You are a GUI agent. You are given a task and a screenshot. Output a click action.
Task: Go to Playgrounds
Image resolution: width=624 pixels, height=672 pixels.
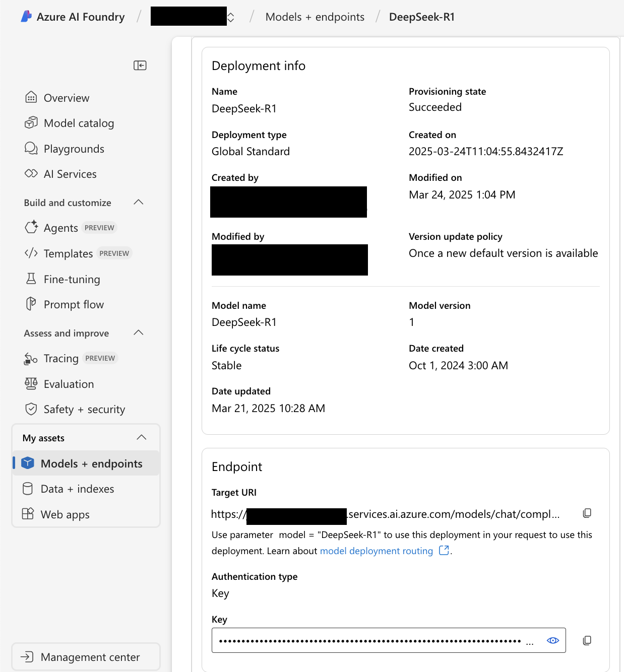point(74,149)
